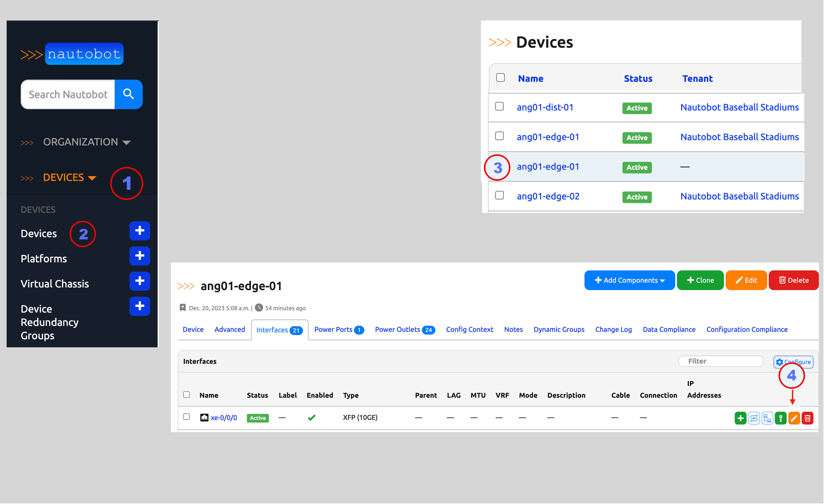Tick the checkbox beside ang01-edge-02
This screenshot has height=504, width=824.
pos(500,195)
